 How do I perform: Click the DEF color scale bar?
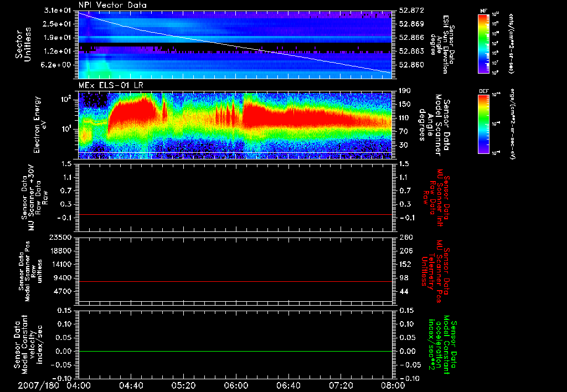(x=484, y=124)
